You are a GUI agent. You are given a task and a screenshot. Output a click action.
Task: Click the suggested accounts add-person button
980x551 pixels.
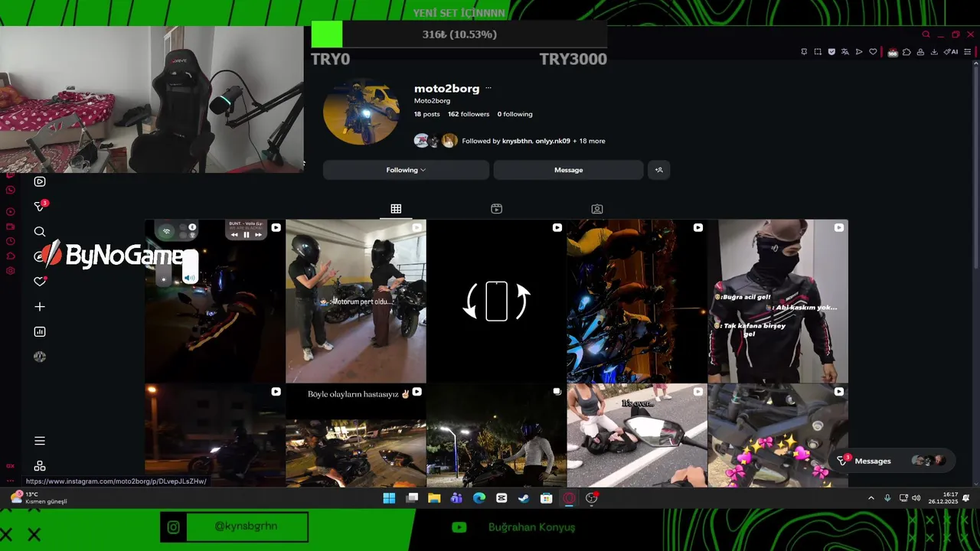(658, 170)
